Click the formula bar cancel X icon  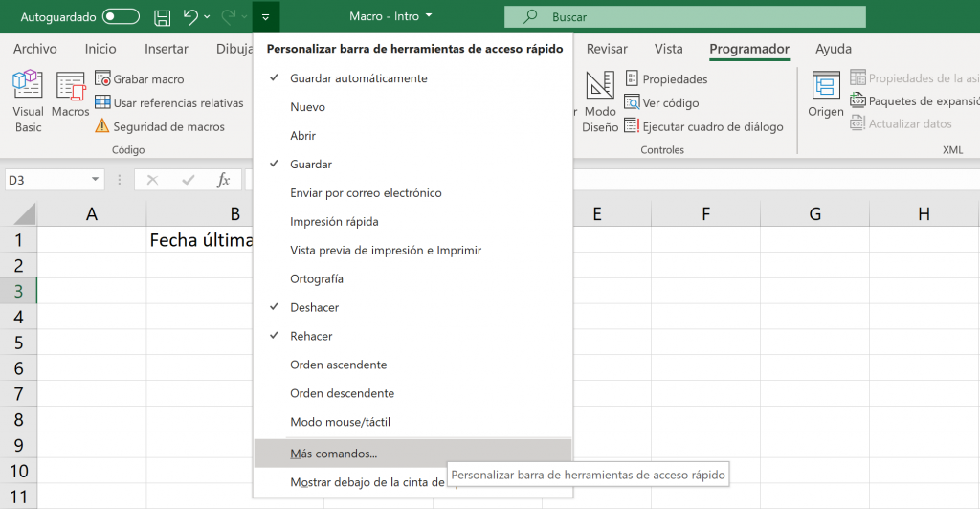152,180
